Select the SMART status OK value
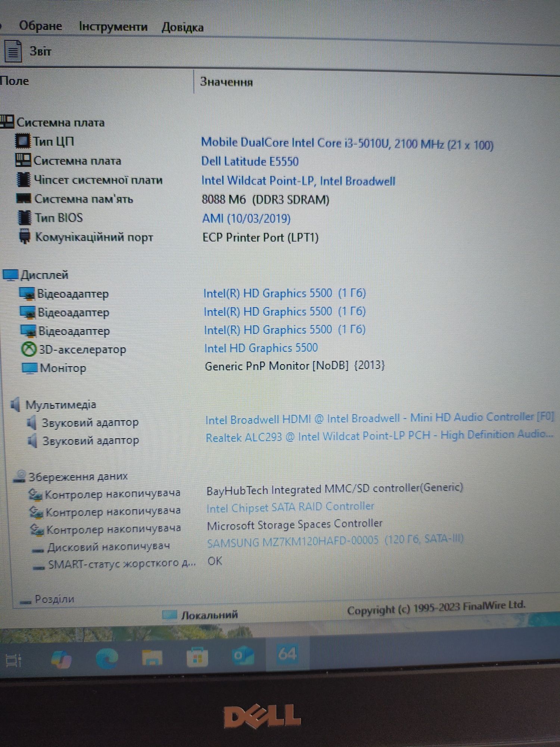This screenshot has width=560, height=747. 215,561
